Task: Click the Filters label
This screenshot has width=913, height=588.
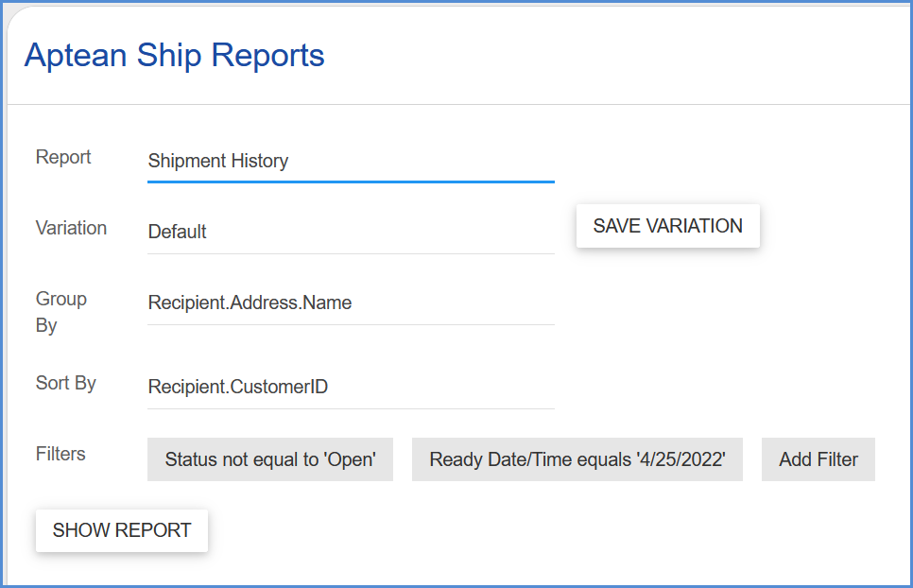Action: point(60,454)
